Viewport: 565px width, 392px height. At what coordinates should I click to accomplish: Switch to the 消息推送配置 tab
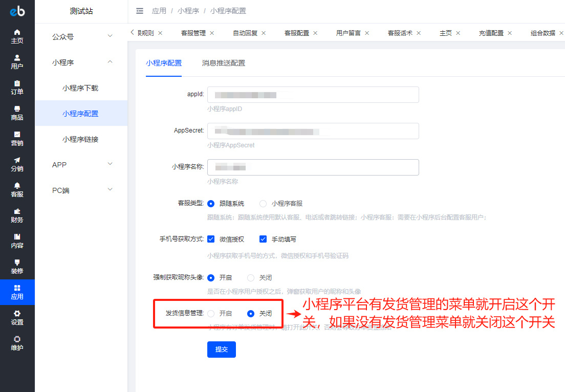click(223, 63)
